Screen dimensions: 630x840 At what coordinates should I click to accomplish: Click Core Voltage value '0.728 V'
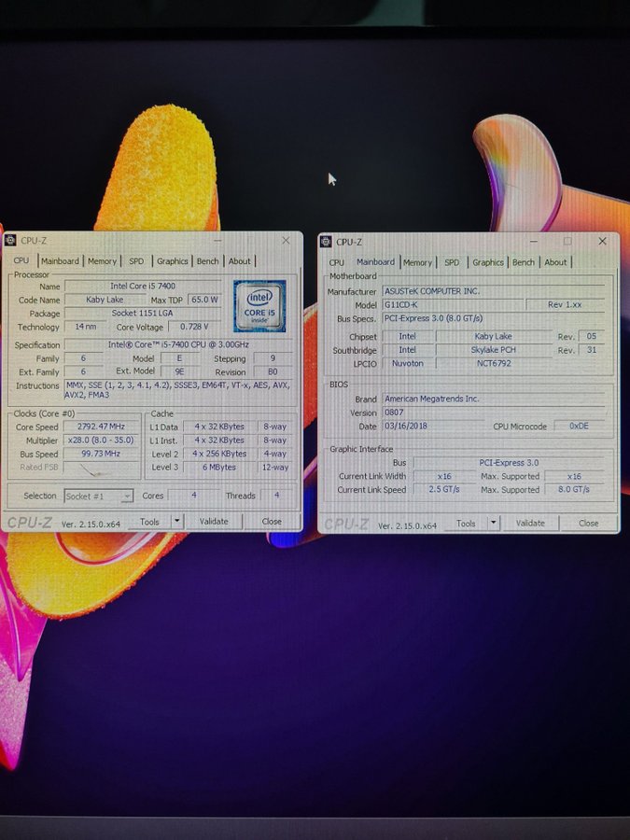pos(194,327)
